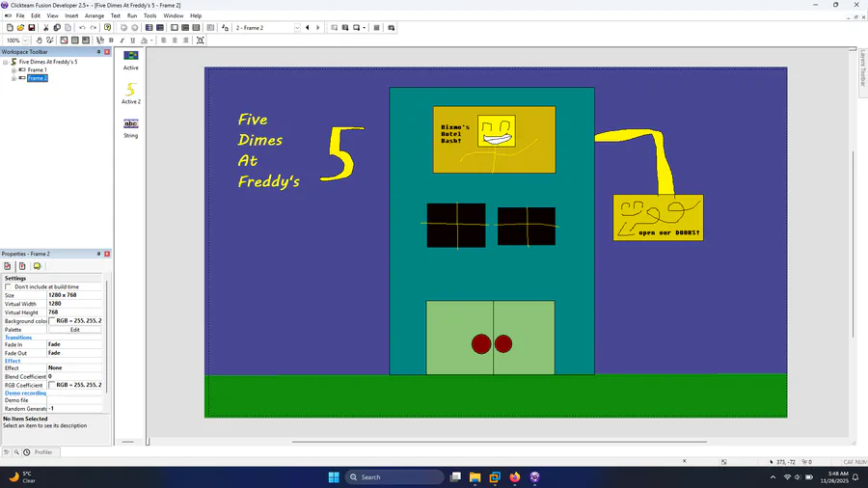The width and height of the screenshot is (868, 488).
Task: Align text left in toolbar
Action: (x=164, y=41)
